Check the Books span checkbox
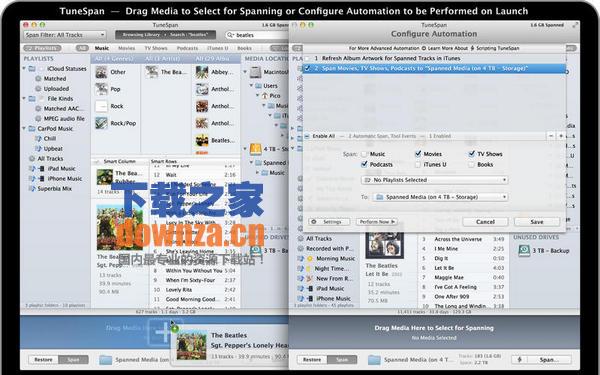Image resolution: width=600 pixels, height=375 pixels. coord(472,165)
